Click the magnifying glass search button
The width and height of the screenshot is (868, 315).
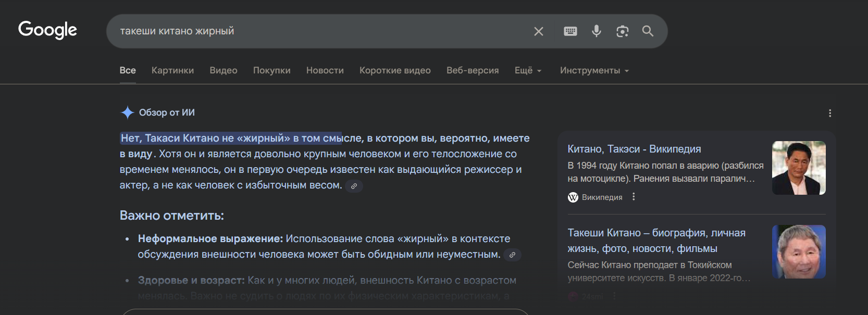tap(648, 31)
